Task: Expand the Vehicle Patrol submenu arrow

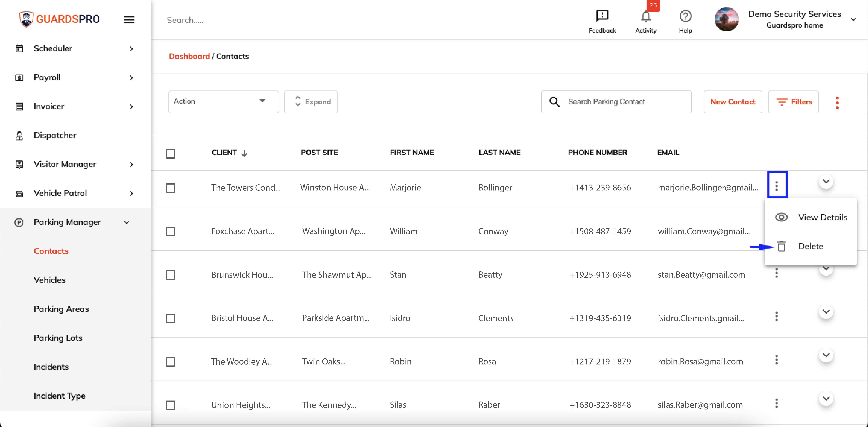Action: 131,194
